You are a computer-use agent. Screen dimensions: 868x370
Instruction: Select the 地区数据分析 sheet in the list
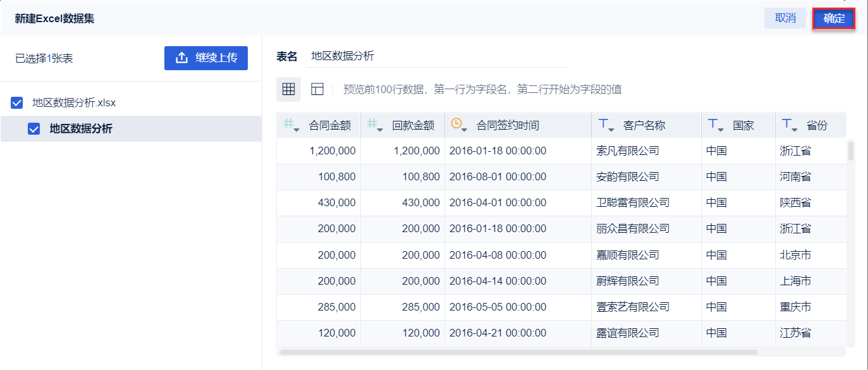81,129
